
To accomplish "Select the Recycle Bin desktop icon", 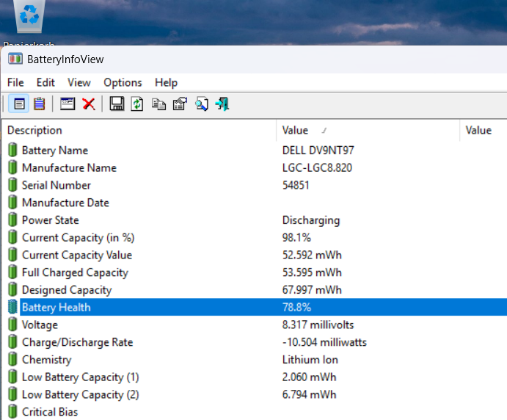I will [29, 15].
